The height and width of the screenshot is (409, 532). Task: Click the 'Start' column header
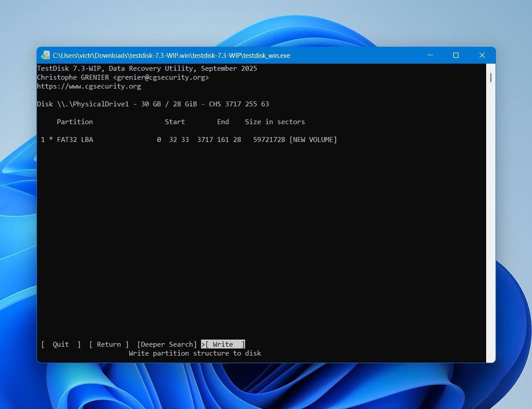175,122
